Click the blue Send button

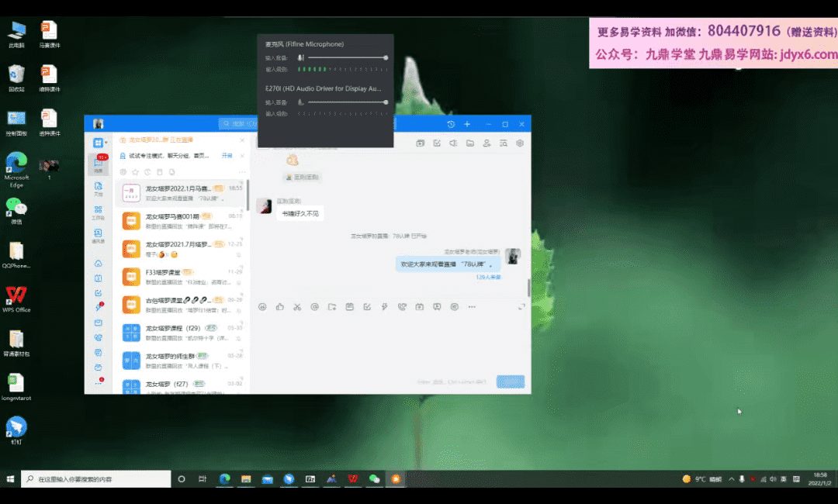[511, 381]
